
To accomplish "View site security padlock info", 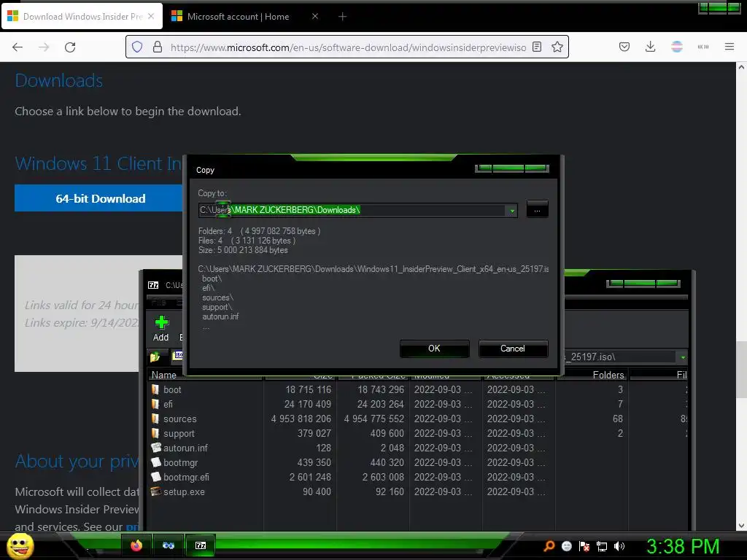I will coord(158,47).
